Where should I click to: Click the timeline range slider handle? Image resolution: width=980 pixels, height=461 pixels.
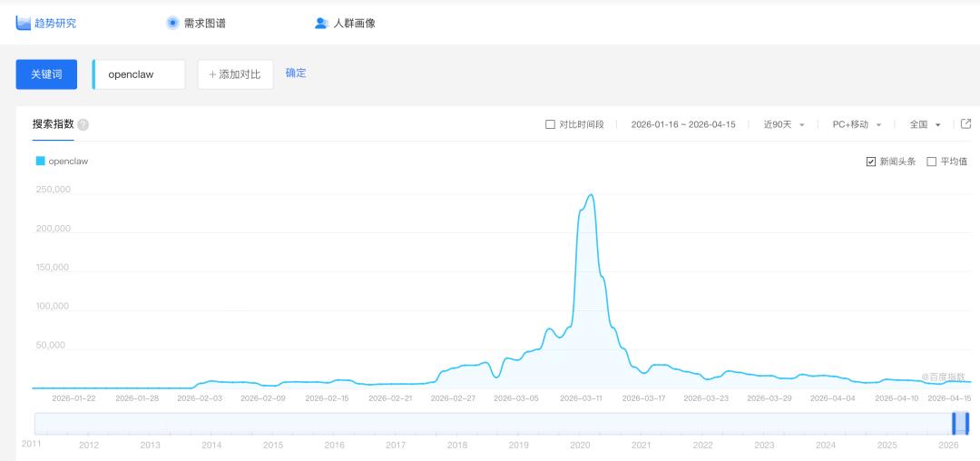(960, 424)
